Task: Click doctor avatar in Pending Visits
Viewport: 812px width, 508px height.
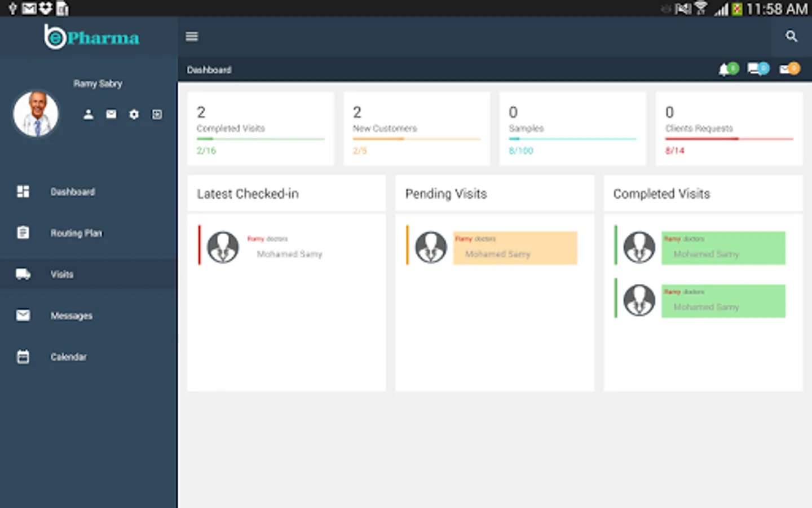Action: [x=431, y=247]
